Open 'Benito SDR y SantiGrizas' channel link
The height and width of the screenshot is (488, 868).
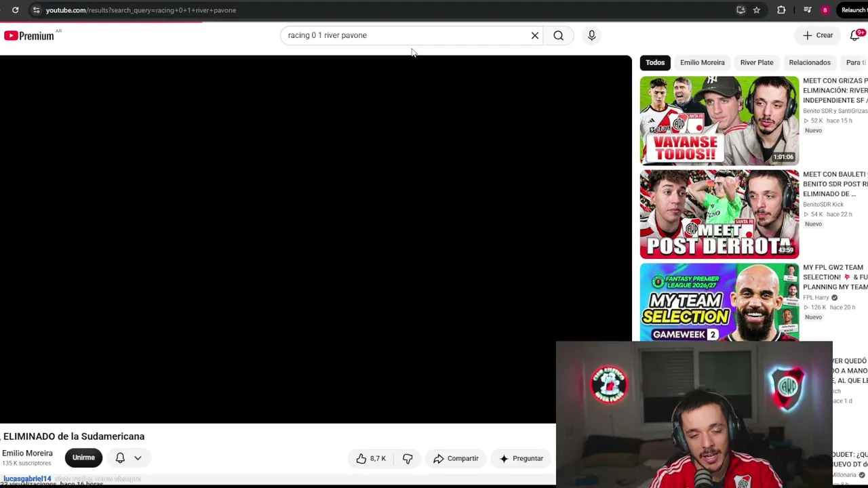(835, 110)
